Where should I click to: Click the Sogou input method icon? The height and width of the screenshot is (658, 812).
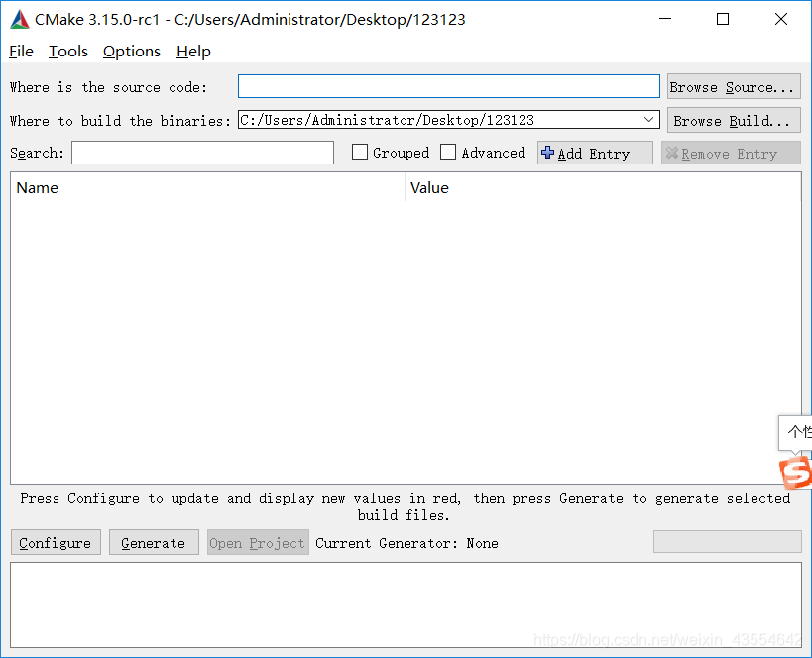(795, 472)
